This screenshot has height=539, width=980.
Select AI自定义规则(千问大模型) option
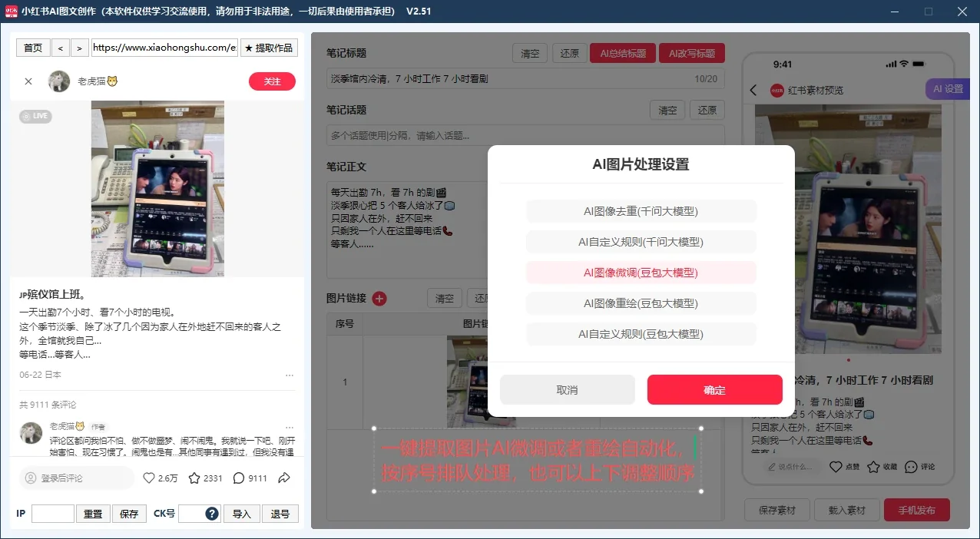point(641,242)
